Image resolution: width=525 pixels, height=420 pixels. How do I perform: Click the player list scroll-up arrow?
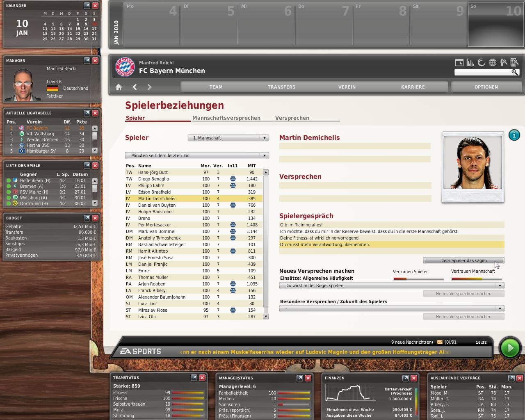click(x=266, y=172)
